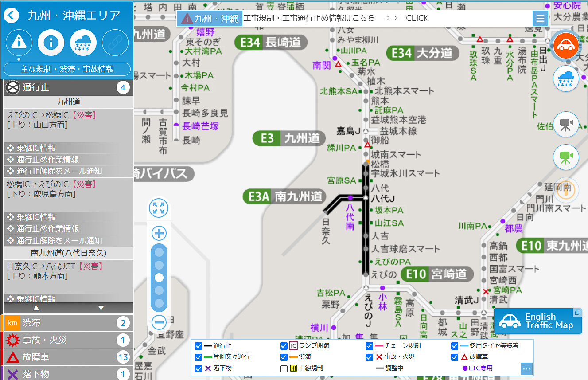Click the fullscreen expand arrows map icon
Image resolution: width=588 pixels, height=380 pixels.
[x=159, y=208]
